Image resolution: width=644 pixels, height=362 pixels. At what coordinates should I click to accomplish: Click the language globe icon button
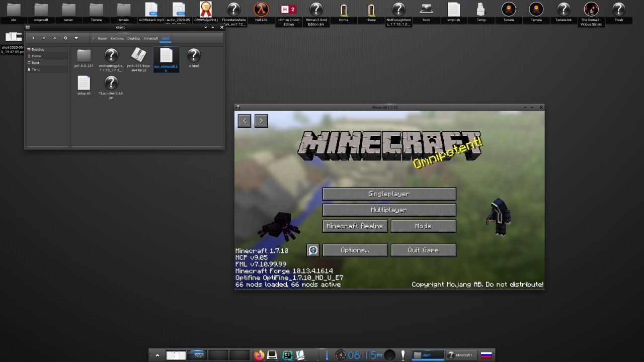[313, 250]
